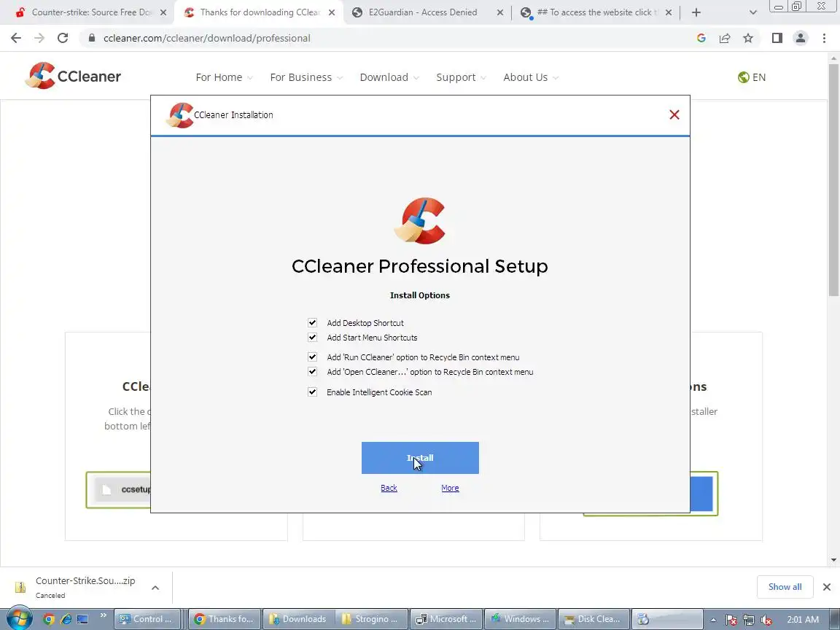840x630 pixels.
Task: Switch to Downloads folder taskbar button
Action: (x=299, y=619)
